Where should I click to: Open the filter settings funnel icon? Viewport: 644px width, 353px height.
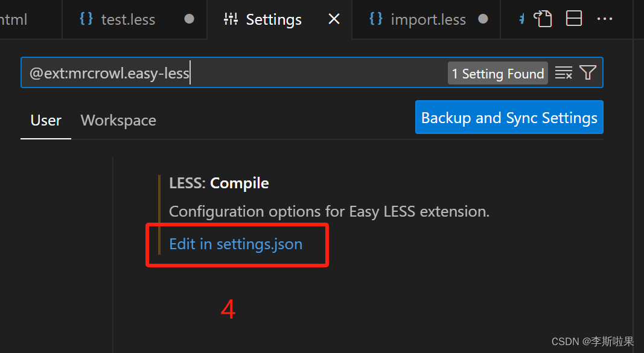pyautogui.click(x=588, y=73)
